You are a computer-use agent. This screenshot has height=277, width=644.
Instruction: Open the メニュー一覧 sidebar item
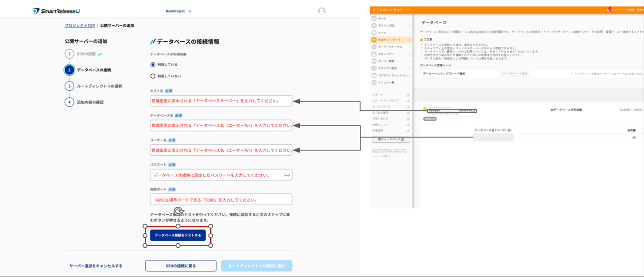[x=386, y=82]
